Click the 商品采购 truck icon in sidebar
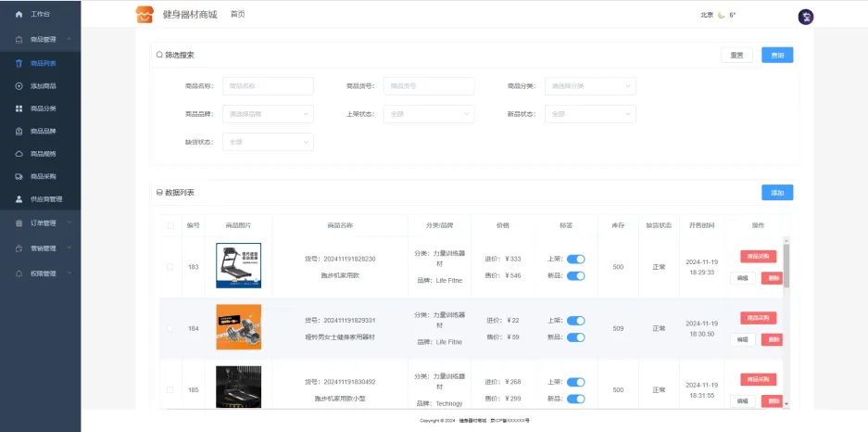 (19, 176)
